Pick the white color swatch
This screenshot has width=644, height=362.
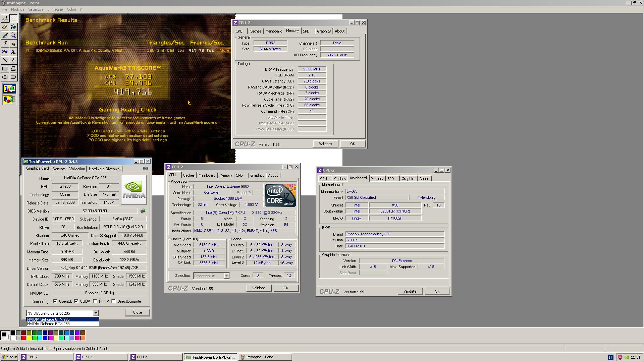point(13,338)
